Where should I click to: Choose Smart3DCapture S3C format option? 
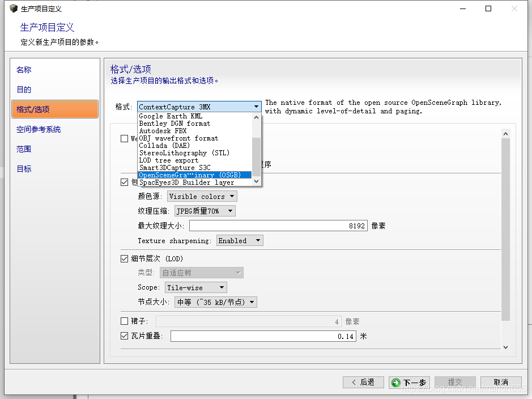[x=195, y=168]
